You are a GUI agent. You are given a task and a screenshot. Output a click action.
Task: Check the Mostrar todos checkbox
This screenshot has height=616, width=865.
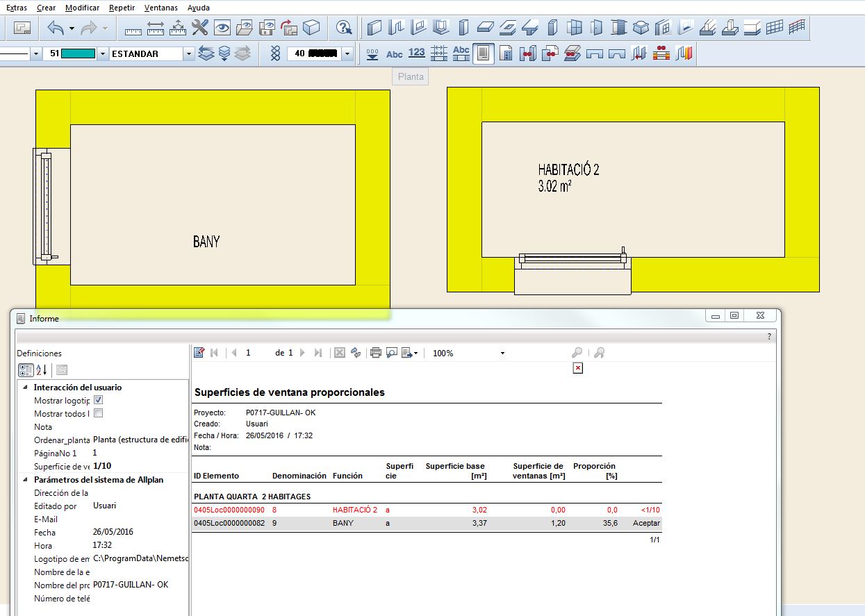click(x=98, y=413)
